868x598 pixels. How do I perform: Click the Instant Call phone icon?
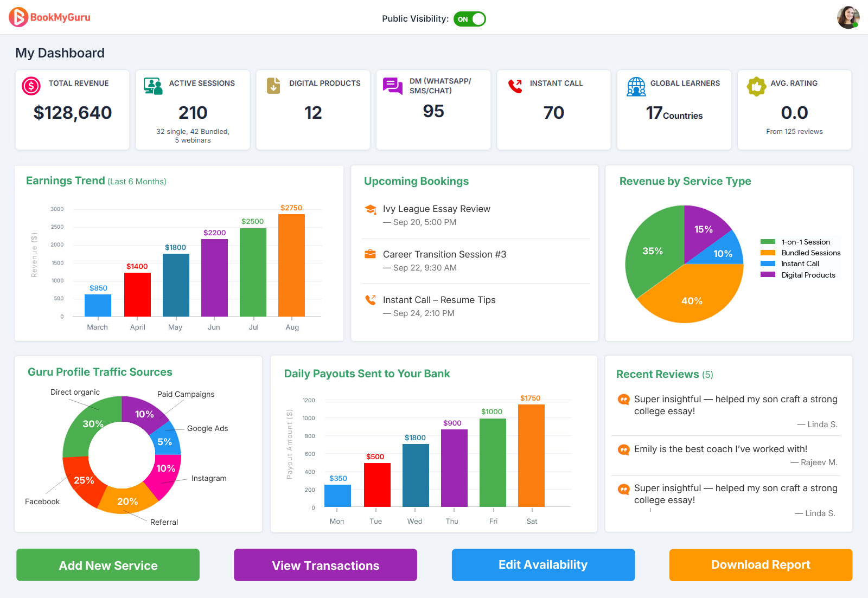point(515,86)
